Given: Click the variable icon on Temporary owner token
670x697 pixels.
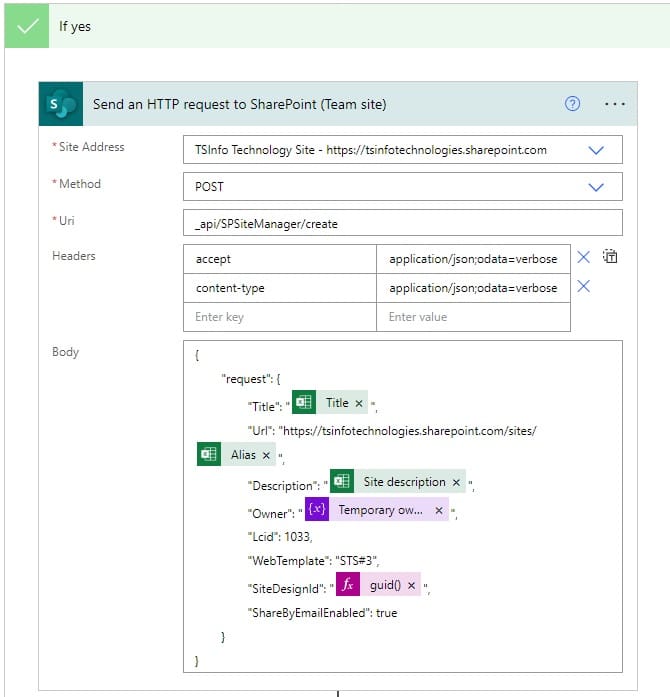Looking at the screenshot, I should point(317,509).
